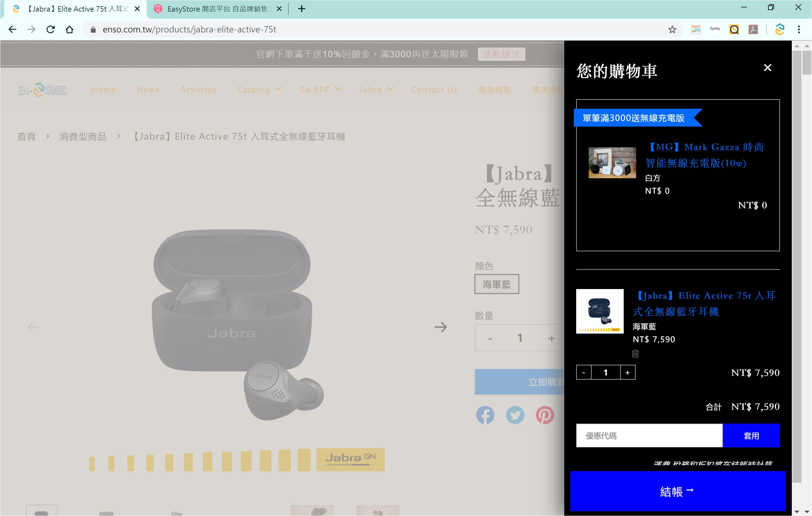
Task: Decrease cart quantity with the minus button
Action: tap(584, 373)
